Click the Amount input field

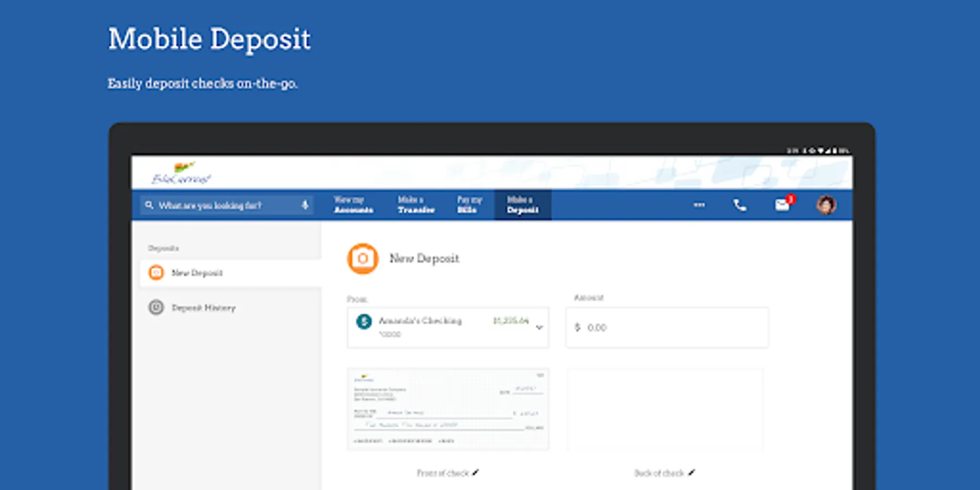(667, 327)
